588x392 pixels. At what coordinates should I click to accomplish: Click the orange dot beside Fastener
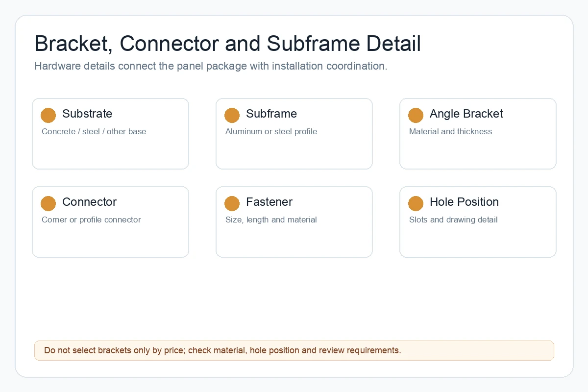pos(232,204)
